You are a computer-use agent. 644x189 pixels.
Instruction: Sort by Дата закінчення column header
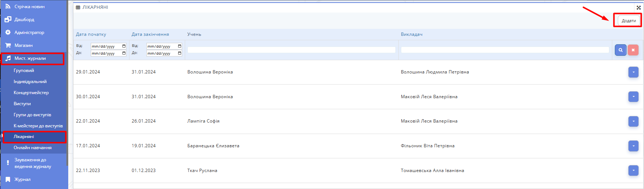click(x=150, y=34)
